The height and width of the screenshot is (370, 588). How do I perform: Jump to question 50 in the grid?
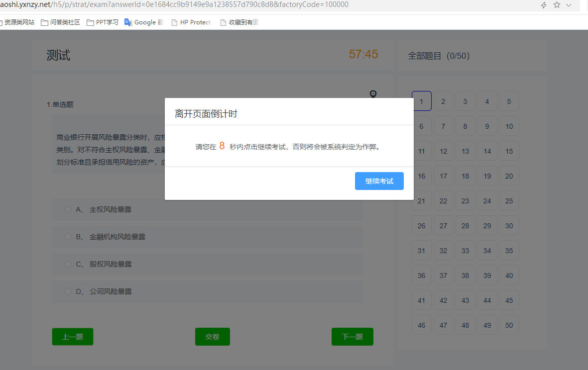point(509,325)
